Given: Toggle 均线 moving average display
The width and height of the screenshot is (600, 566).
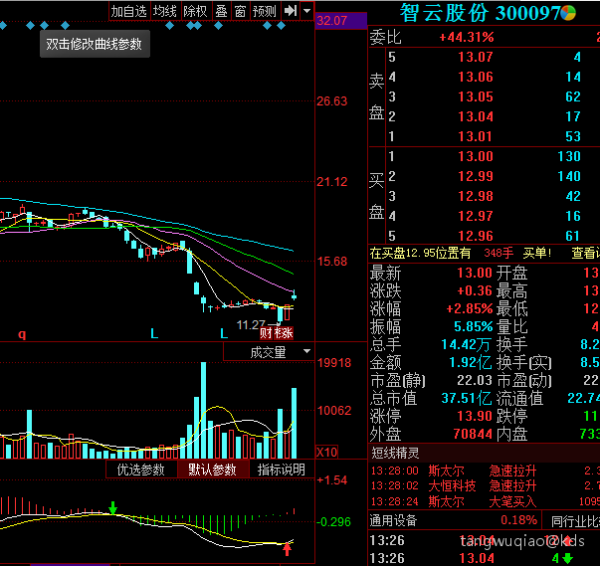Looking at the screenshot, I should pyautogui.click(x=164, y=11).
